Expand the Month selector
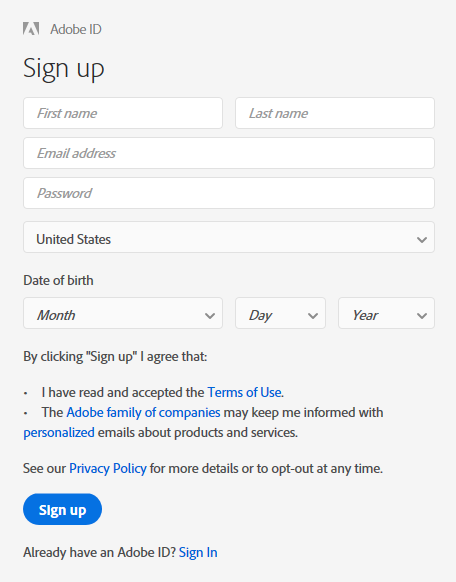The image size is (456, 582). coord(123,313)
